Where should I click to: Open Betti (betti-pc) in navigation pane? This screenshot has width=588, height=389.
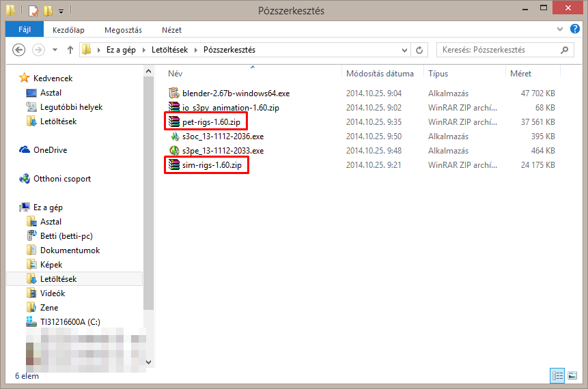[66, 236]
